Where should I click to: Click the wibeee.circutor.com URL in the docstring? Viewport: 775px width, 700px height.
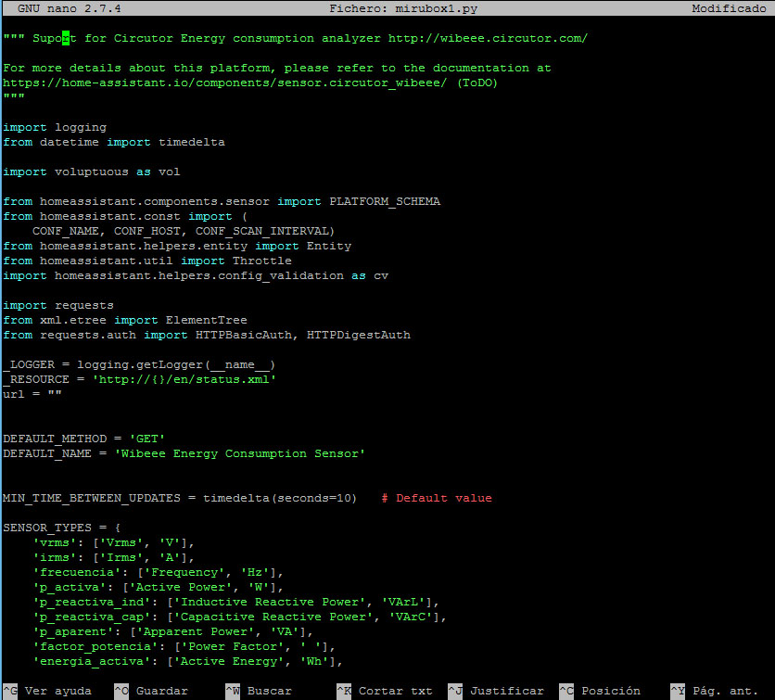coord(488,38)
